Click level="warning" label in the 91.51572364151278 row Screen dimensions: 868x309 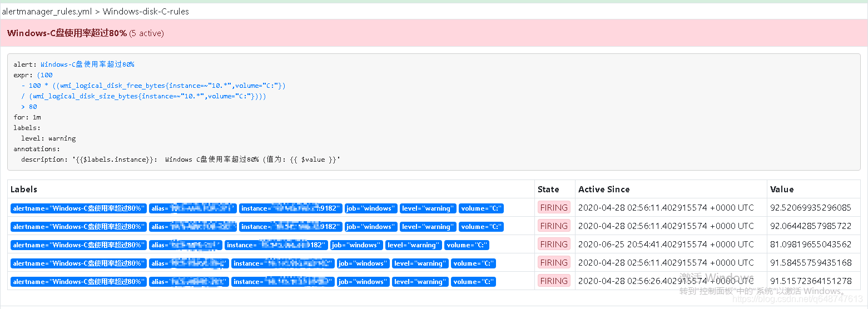coord(420,282)
